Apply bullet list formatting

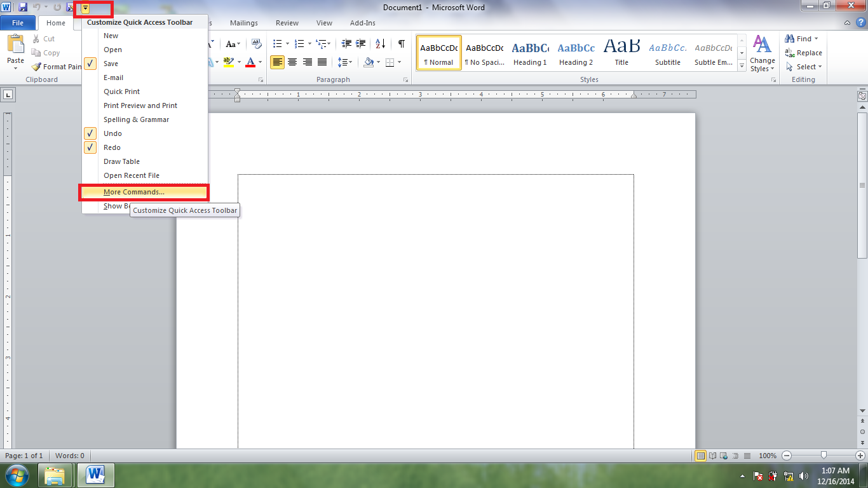tap(277, 44)
